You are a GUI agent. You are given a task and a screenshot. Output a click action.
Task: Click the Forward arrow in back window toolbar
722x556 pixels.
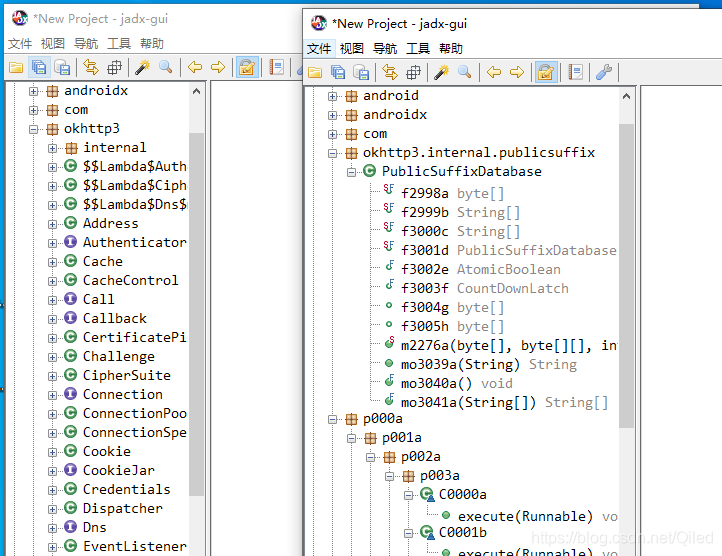click(218, 68)
